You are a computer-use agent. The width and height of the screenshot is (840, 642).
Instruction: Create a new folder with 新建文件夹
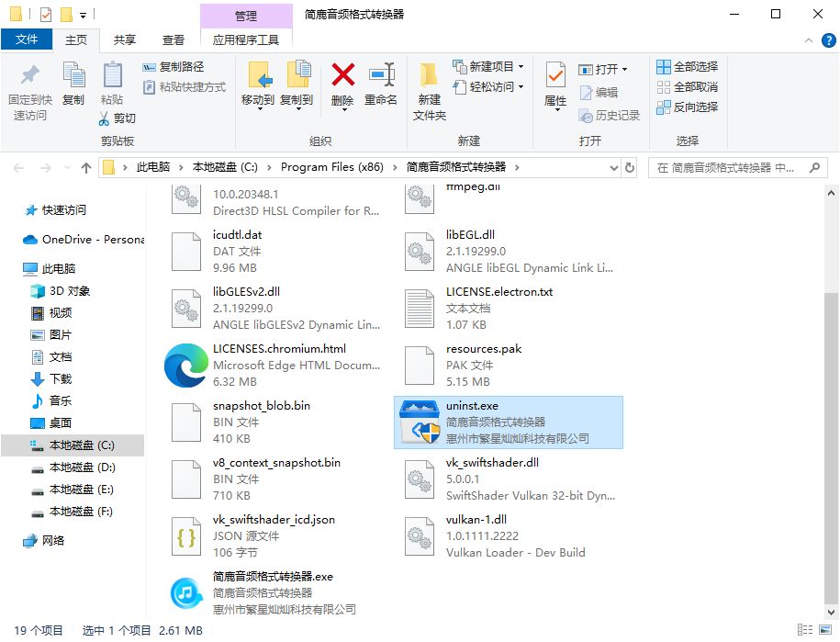click(429, 92)
